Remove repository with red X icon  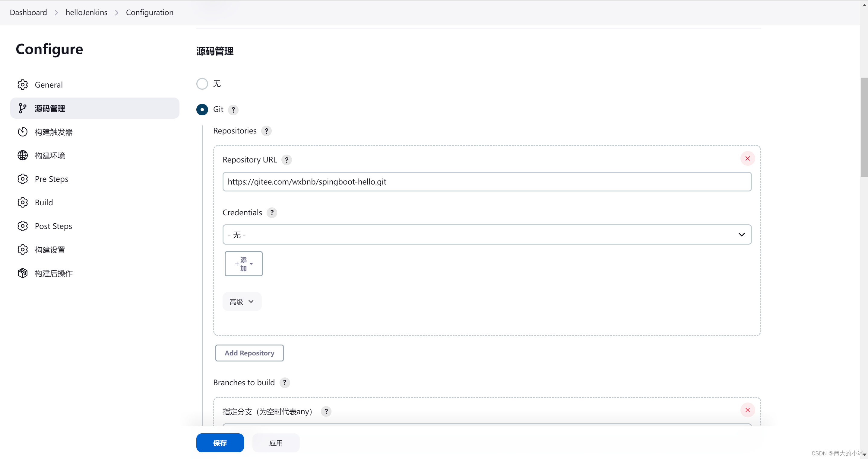(747, 159)
